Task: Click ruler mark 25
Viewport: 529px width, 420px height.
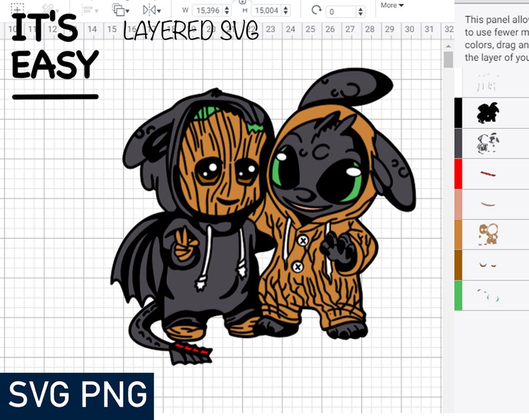Action: click(x=310, y=29)
